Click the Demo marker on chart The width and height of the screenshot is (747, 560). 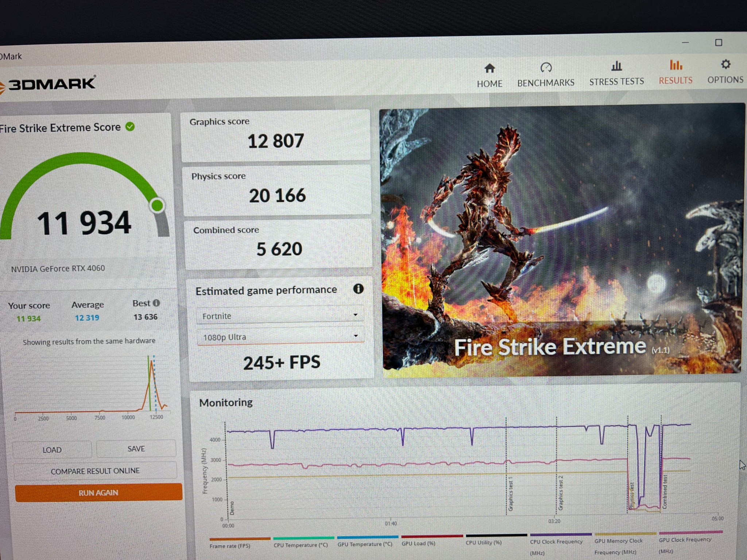pyautogui.click(x=232, y=508)
